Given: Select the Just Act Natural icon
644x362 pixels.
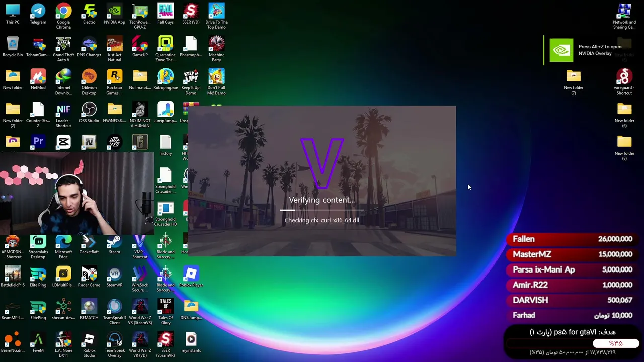Looking at the screenshot, I should coord(114,49).
